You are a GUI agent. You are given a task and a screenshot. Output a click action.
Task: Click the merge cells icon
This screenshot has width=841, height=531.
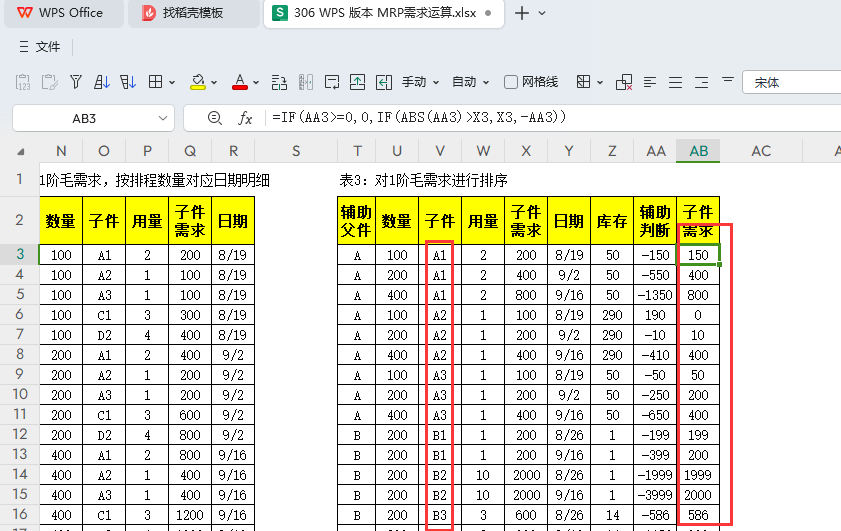click(x=279, y=82)
